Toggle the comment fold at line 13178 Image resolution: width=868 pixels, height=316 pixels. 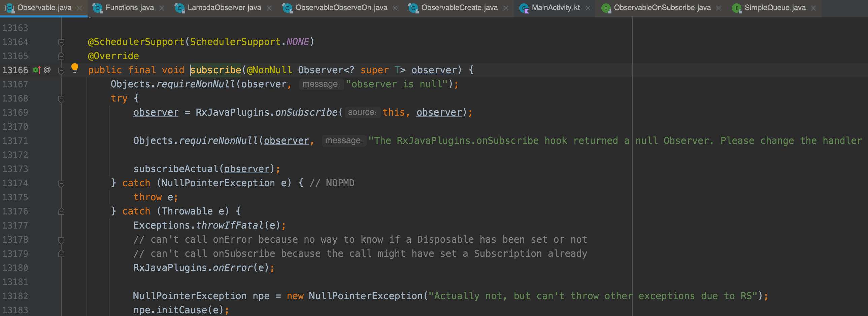(x=61, y=240)
